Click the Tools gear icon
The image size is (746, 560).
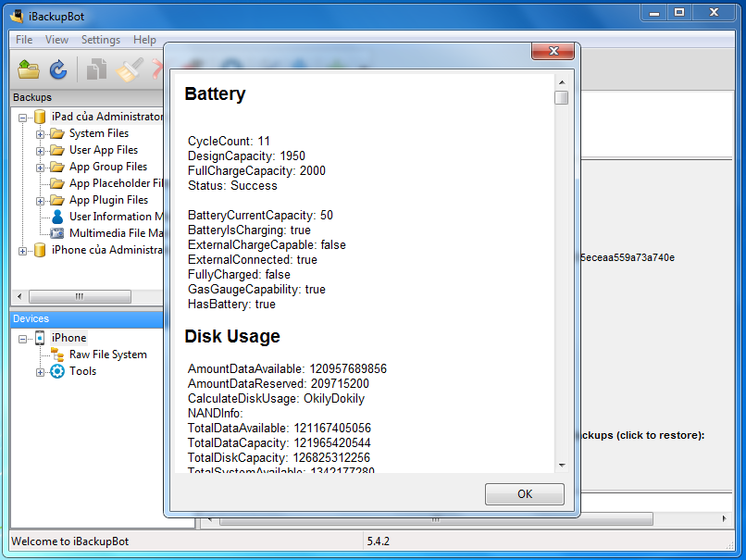(x=57, y=371)
